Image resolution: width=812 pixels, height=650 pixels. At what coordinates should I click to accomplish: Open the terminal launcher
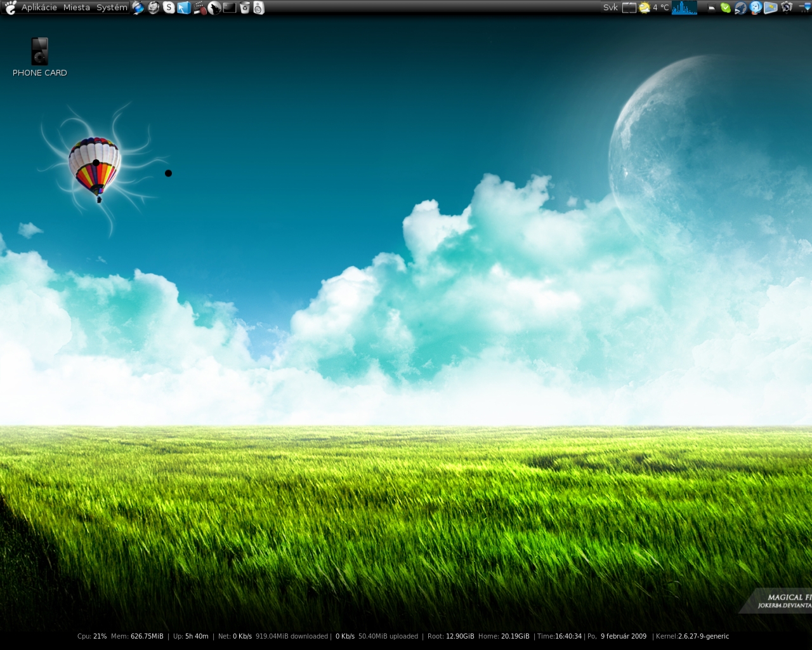click(x=230, y=8)
